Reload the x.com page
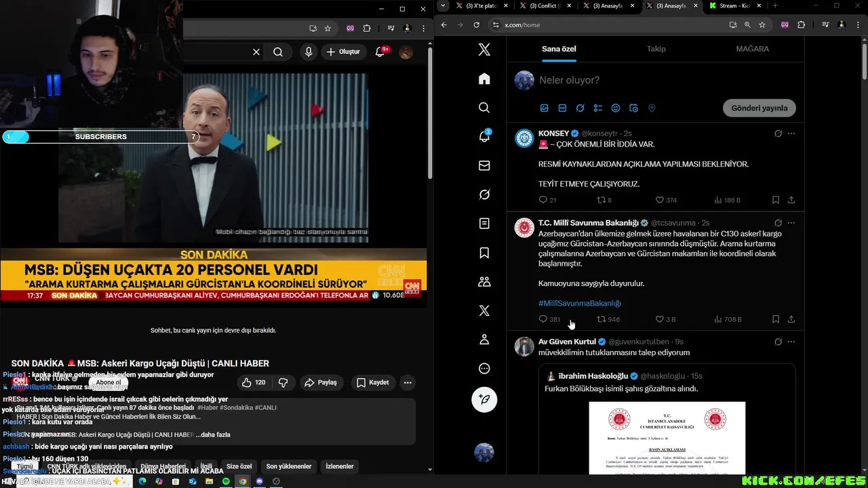868x488 pixels. 477,25
